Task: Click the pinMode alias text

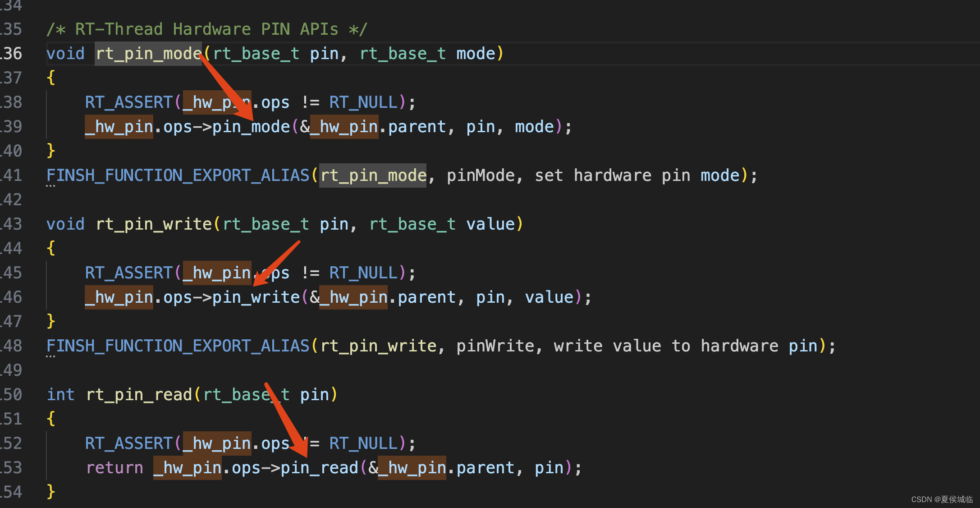Action: point(481,175)
